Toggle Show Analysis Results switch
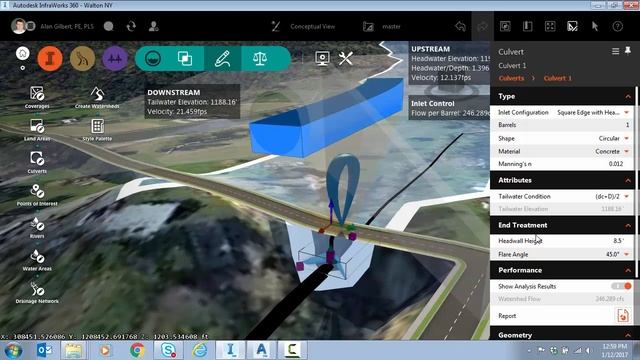This screenshot has height=360, width=640. [621, 286]
